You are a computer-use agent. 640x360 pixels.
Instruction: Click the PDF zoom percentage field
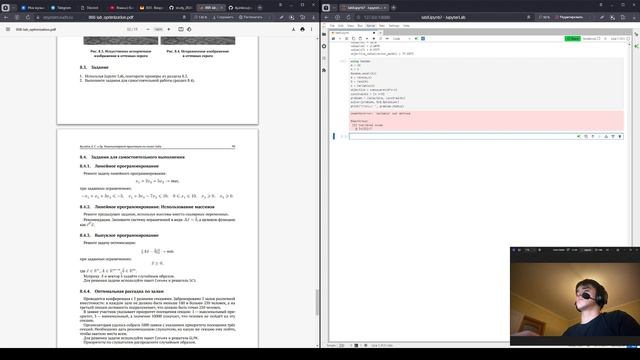click(x=158, y=29)
